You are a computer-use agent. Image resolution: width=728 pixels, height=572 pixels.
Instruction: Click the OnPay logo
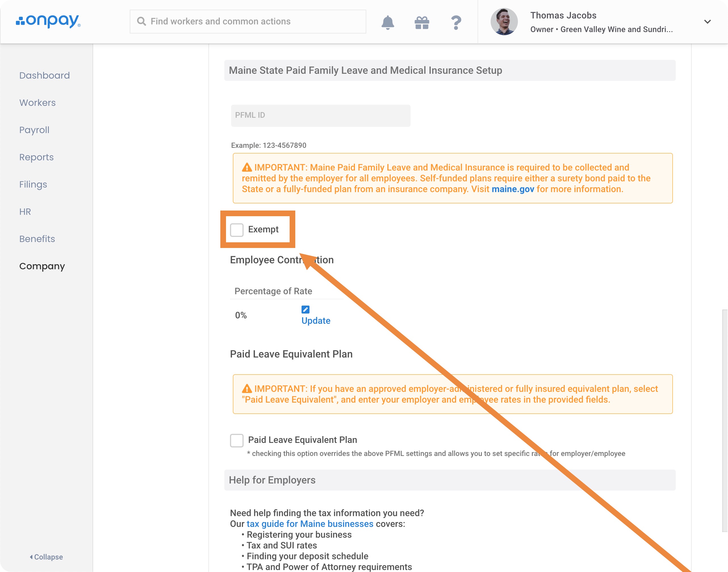click(48, 21)
